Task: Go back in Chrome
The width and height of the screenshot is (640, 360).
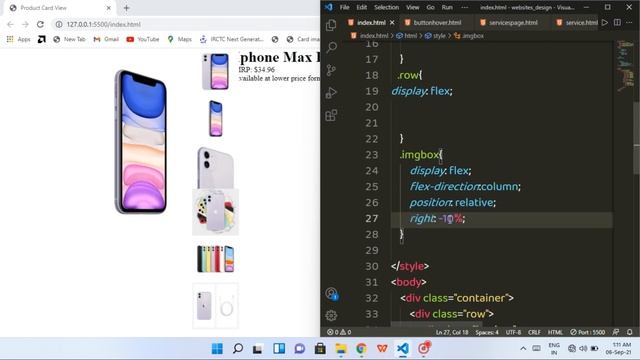Action: (11, 24)
